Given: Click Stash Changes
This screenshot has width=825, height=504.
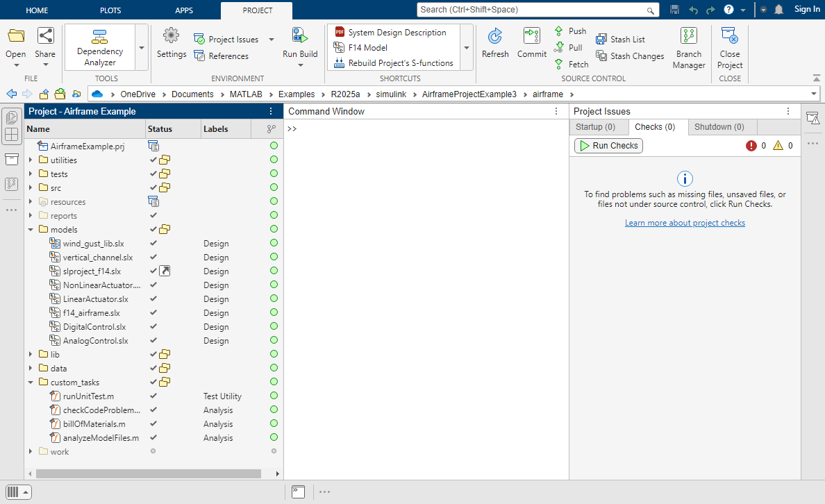Looking at the screenshot, I should point(630,56).
